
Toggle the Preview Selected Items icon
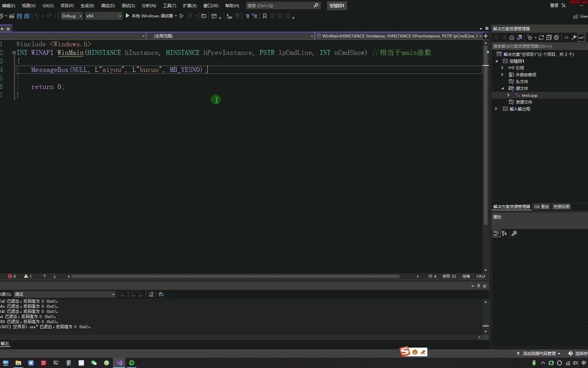click(582, 37)
